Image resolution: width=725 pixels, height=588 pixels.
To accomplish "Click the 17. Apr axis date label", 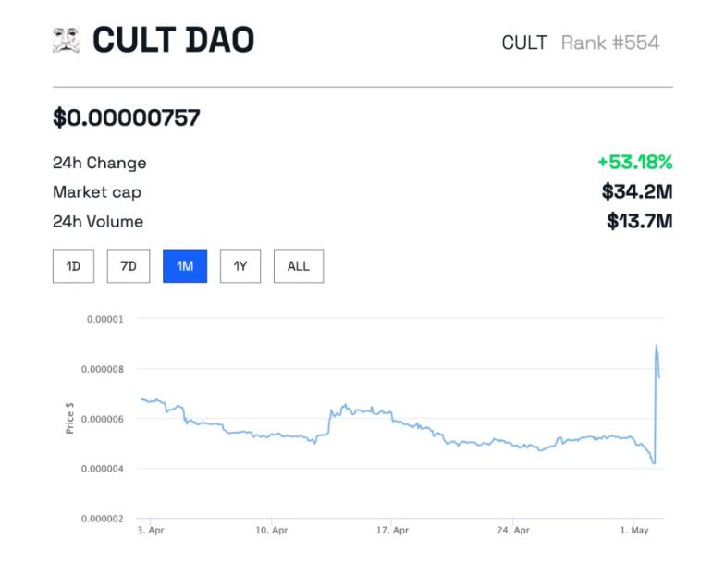I will (x=392, y=531).
